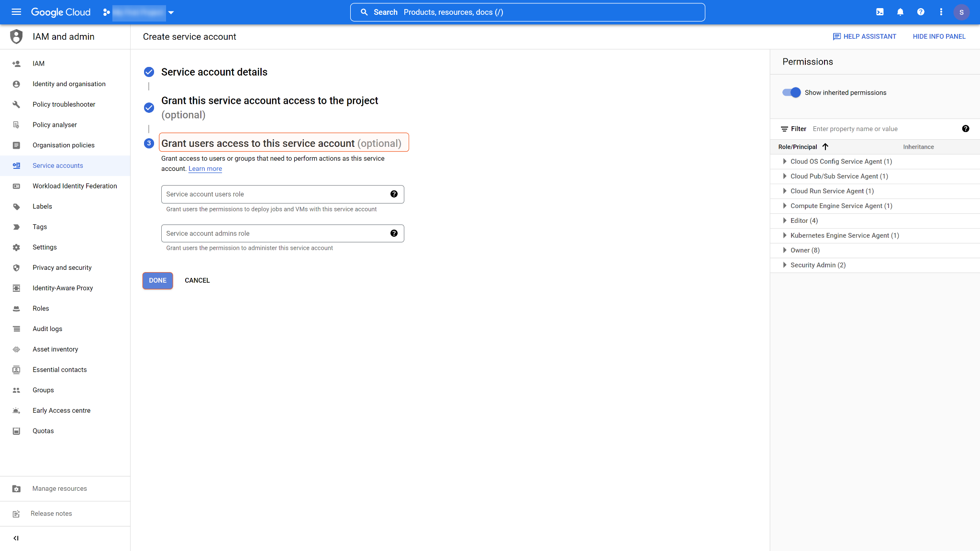This screenshot has width=980, height=551.
Task: Open the Learn more link
Action: point(205,169)
